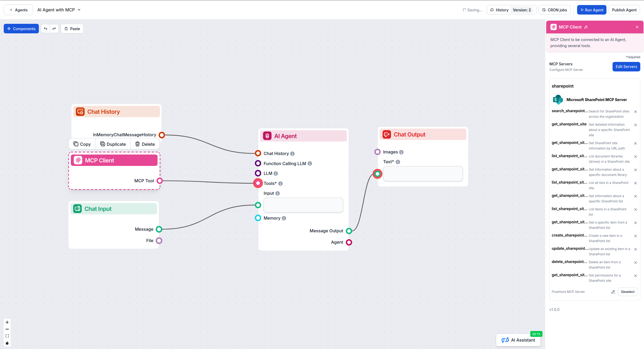Remove the search_sharepoint tool
644x349 pixels.
coord(636,111)
